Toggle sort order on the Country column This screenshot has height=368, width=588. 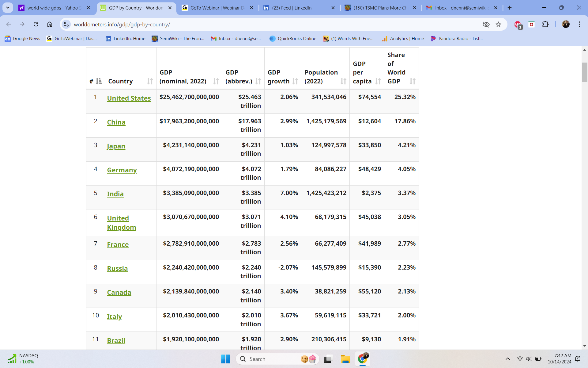pyautogui.click(x=150, y=81)
